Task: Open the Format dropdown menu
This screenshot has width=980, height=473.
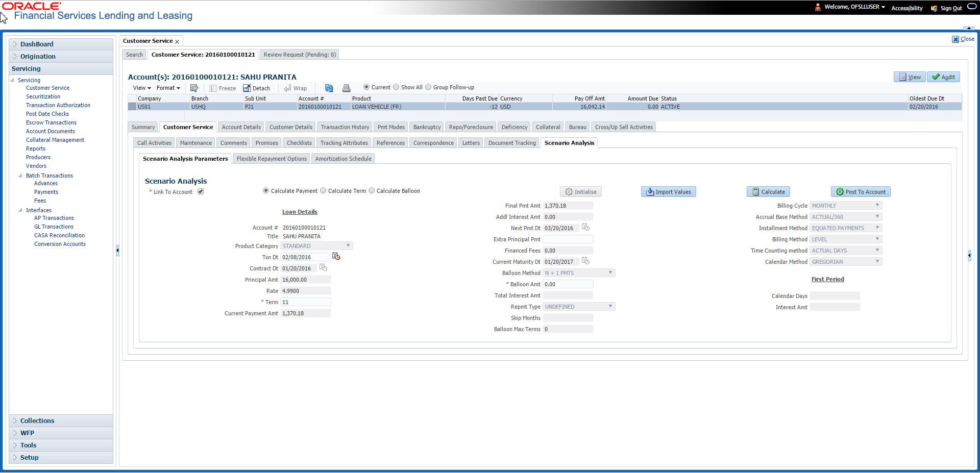Action: (168, 88)
